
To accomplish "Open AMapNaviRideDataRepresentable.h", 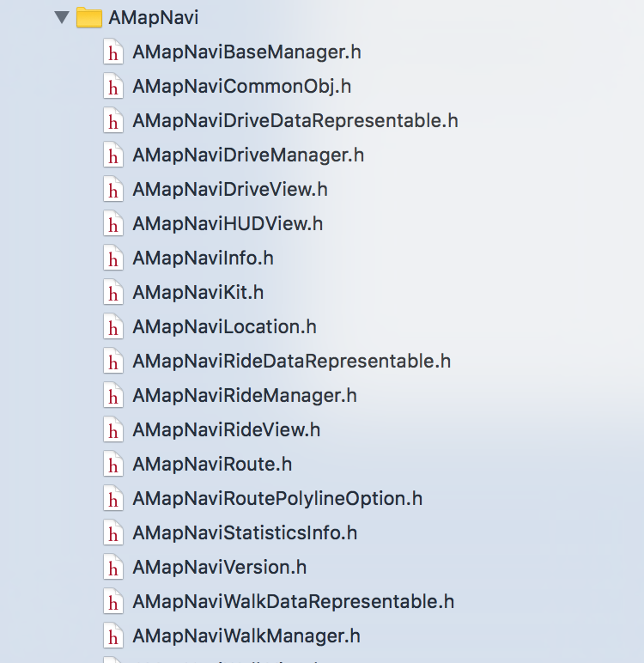I will pos(292,361).
